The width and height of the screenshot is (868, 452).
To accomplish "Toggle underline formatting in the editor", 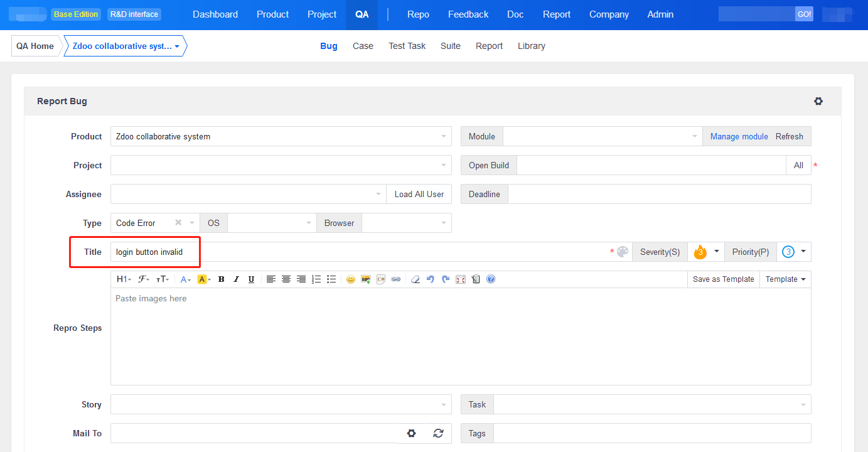I will click(252, 279).
